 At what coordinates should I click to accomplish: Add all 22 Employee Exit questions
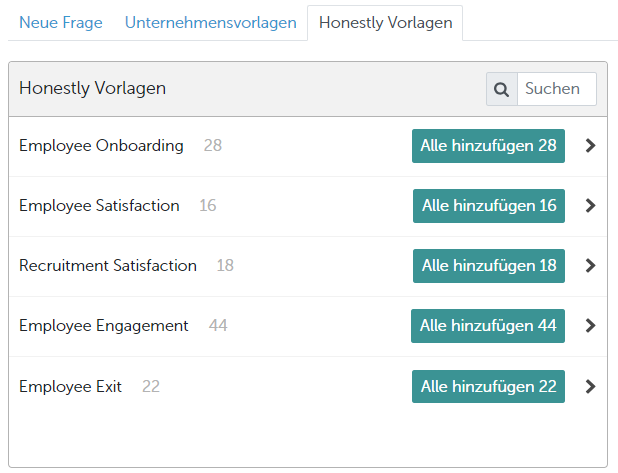[x=488, y=386]
